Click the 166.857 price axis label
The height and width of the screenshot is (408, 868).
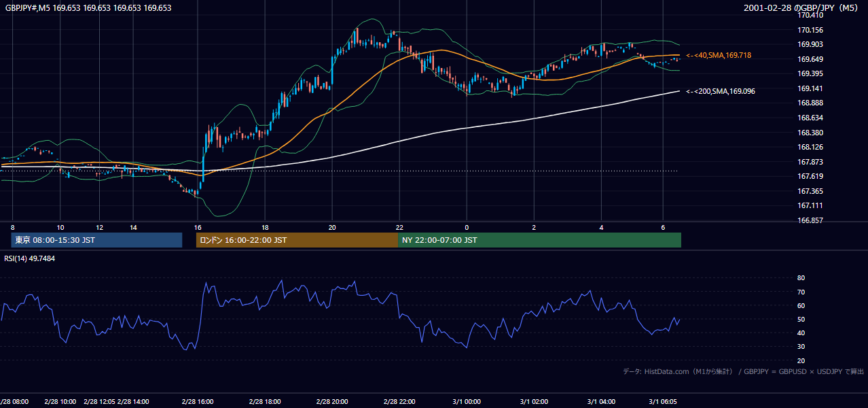tap(809, 220)
